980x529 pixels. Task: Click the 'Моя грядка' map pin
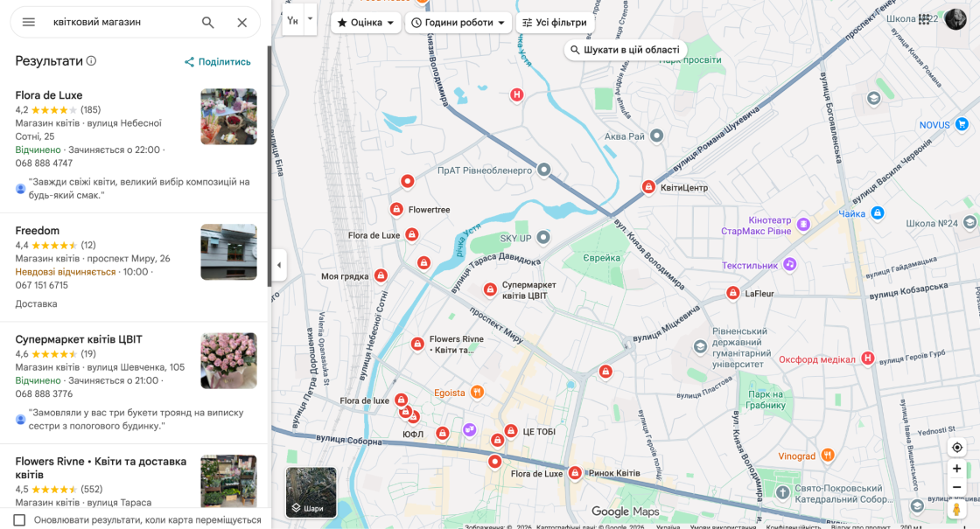(x=381, y=275)
